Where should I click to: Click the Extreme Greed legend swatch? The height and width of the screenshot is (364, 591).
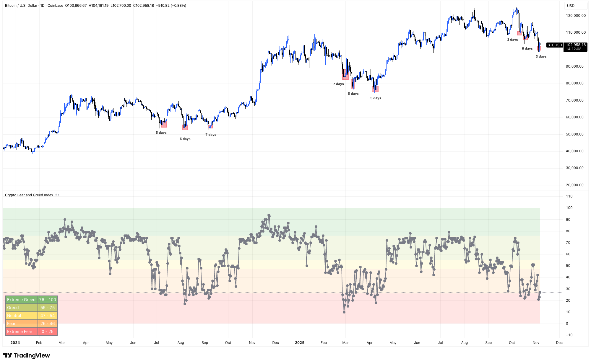21,300
